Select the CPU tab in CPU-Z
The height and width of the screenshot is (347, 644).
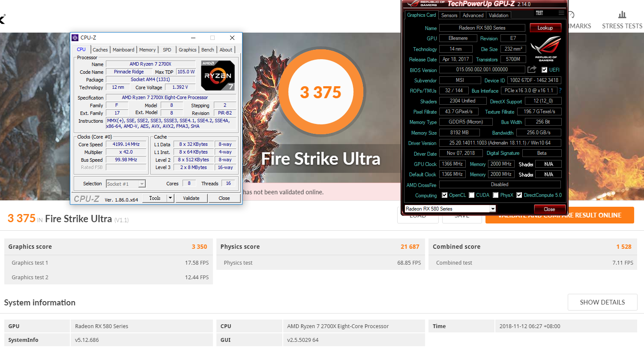(x=81, y=49)
